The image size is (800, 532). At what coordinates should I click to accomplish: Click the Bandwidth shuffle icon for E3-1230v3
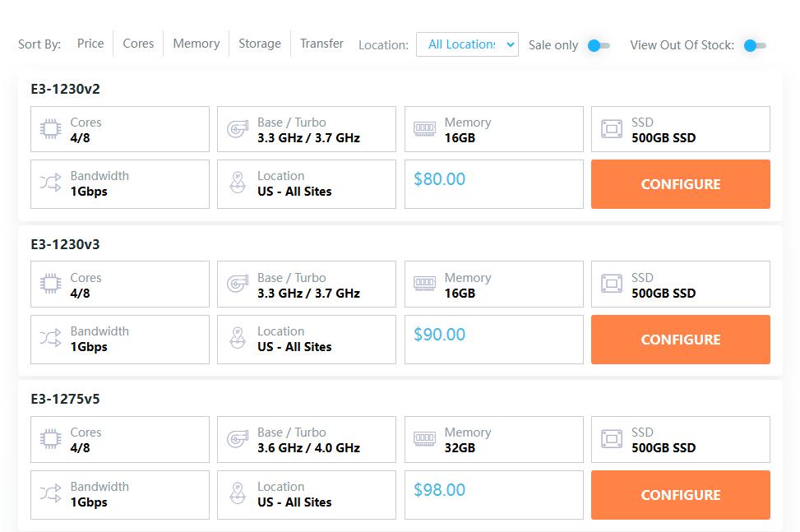[x=50, y=338]
